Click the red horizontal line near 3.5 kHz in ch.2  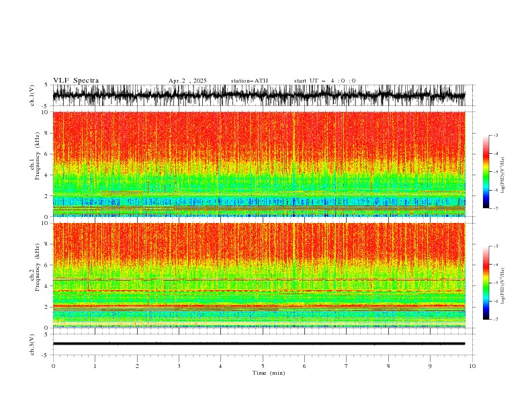click(259, 291)
